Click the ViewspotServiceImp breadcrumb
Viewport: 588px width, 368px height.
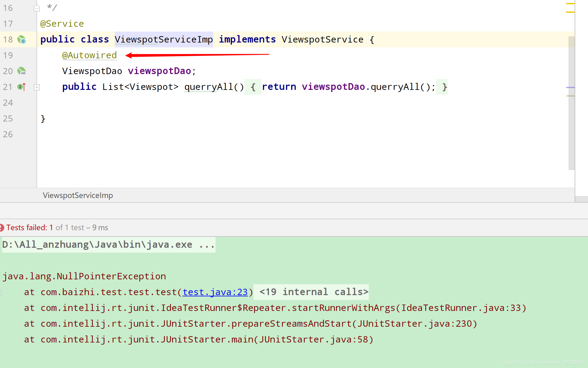coord(78,195)
